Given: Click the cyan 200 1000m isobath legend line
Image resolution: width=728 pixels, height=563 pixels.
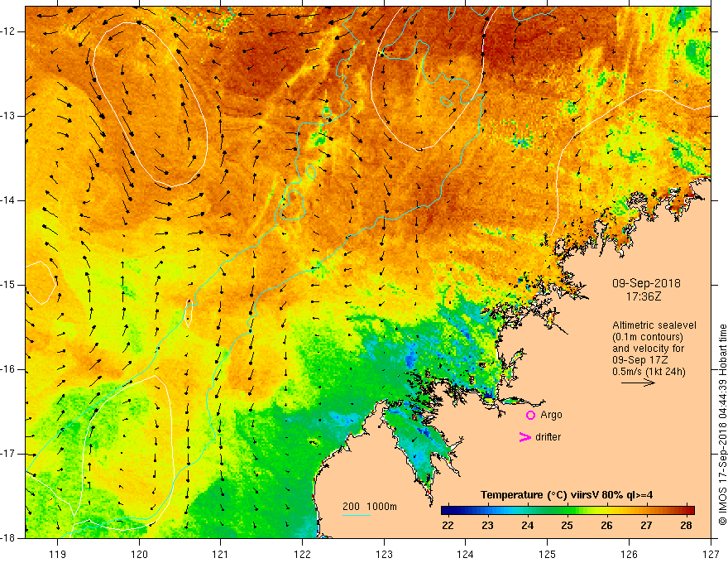Looking at the screenshot, I should 357,515.
